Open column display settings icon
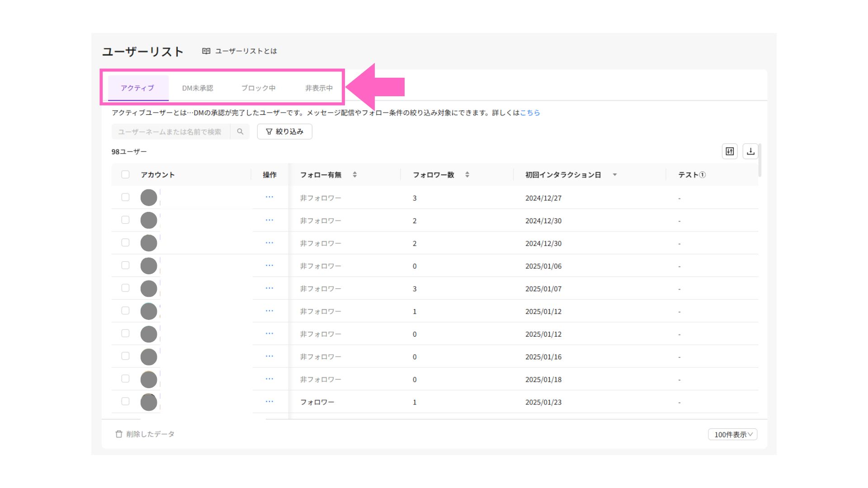The height and width of the screenshot is (488, 868). click(x=730, y=151)
